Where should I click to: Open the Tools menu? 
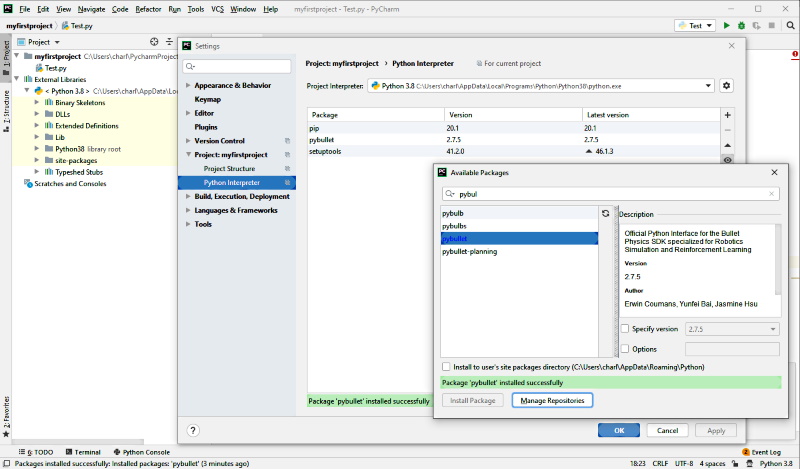[196, 9]
